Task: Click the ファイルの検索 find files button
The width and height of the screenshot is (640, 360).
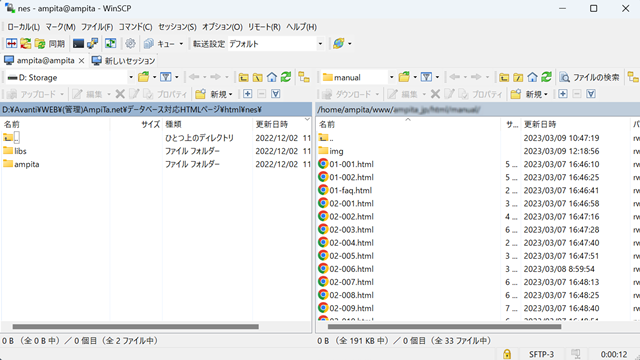Action: click(x=589, y=77)
